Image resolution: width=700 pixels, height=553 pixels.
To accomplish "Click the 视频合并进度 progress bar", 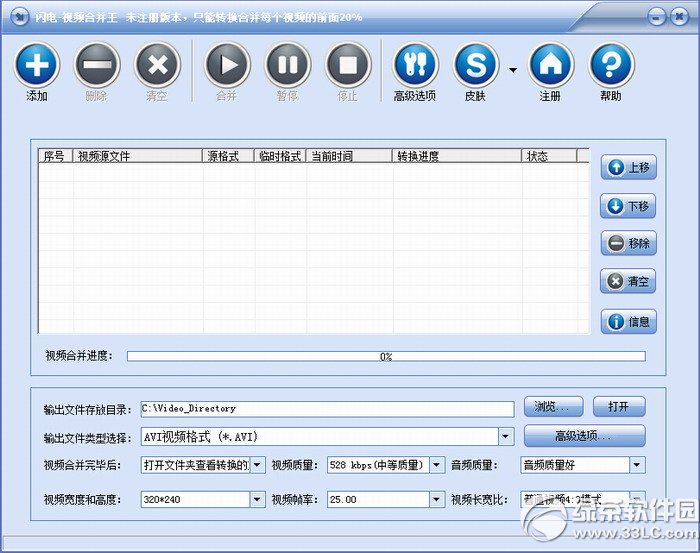I will [386, 356].
